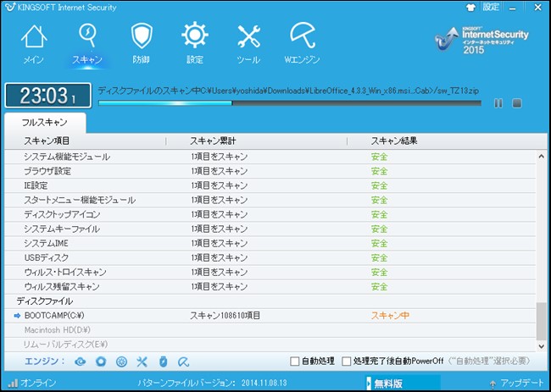This screenshot has height=392, width=551.
Task: Close the Kingsoft window
Action: click(537, 8)
